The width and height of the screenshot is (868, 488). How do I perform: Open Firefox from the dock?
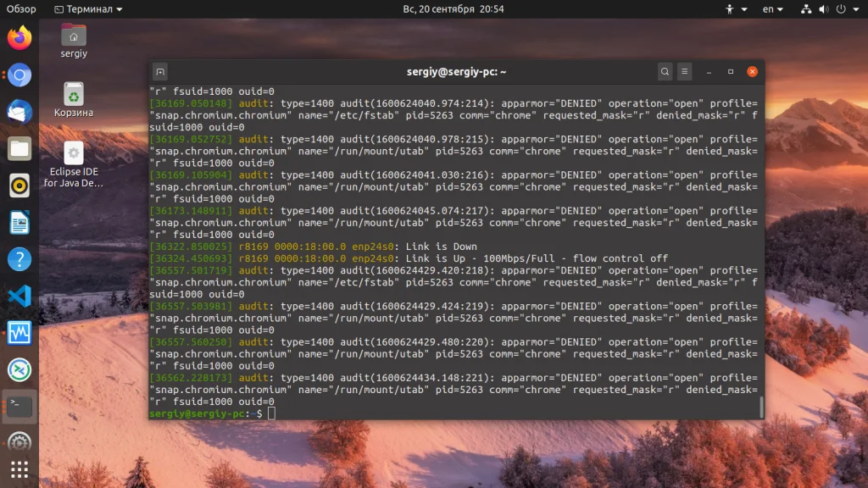coord(19,38)
